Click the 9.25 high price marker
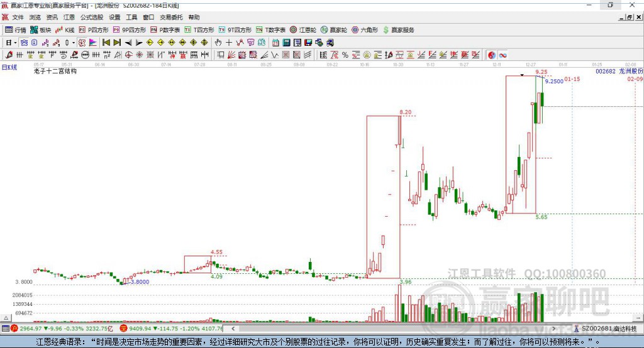The image size is (644, 348). tap(541, 72)
